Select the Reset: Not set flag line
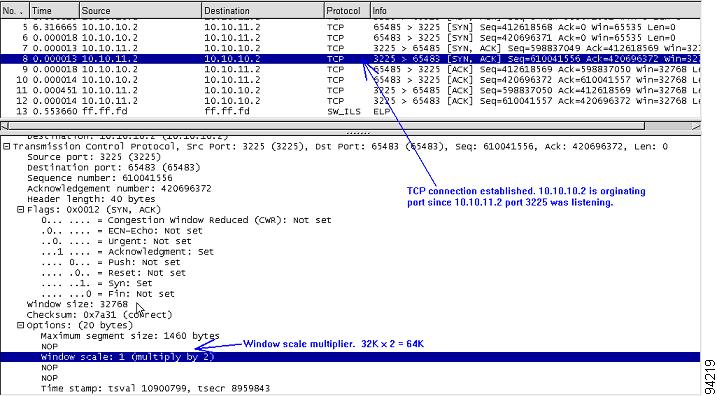The width and height of the screenshot is (717, 396). (113, 273)
